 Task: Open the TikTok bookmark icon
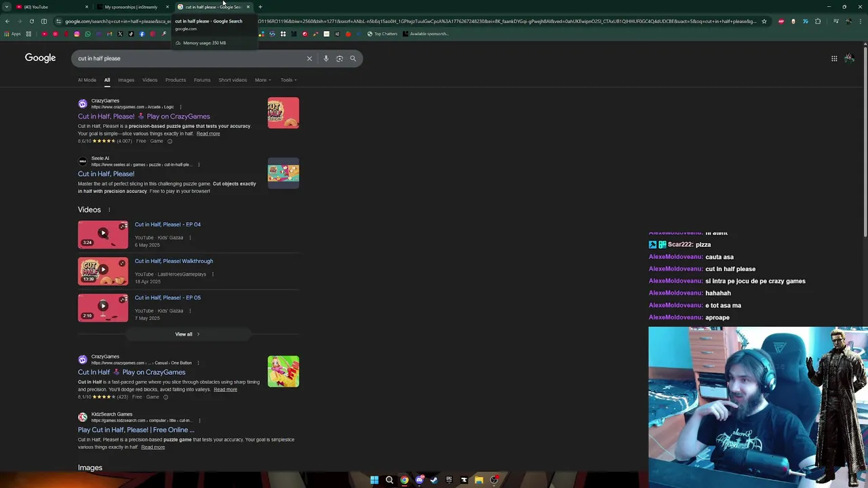coord(131,34)
